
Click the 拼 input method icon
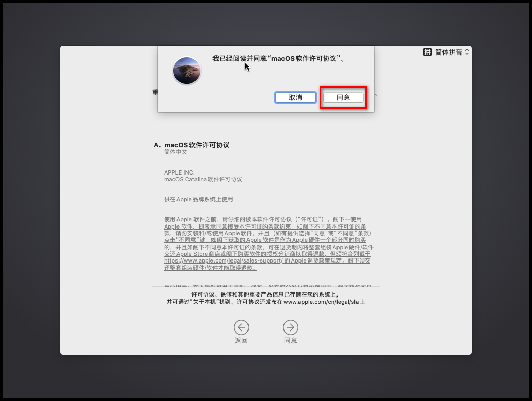pos(427,52)
